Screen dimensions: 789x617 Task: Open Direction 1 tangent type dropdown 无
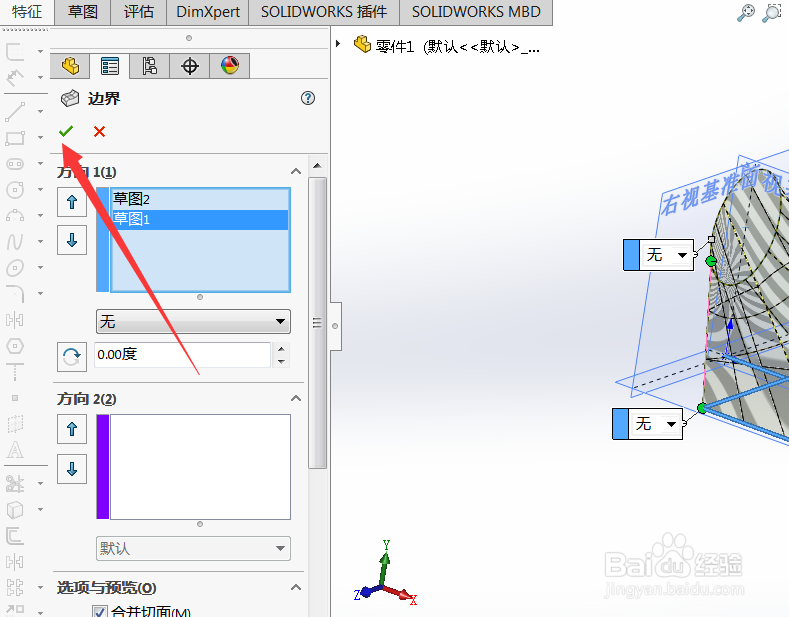point(193,322)
